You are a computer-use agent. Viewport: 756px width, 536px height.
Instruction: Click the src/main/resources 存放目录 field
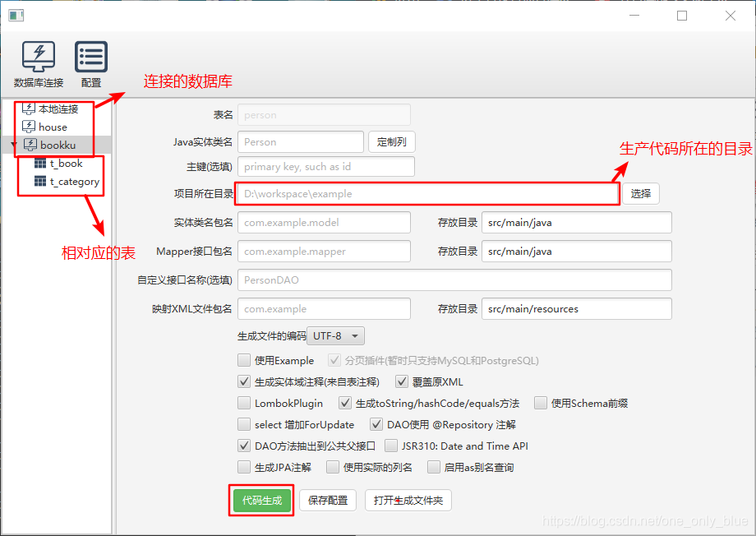coord(577,309)
